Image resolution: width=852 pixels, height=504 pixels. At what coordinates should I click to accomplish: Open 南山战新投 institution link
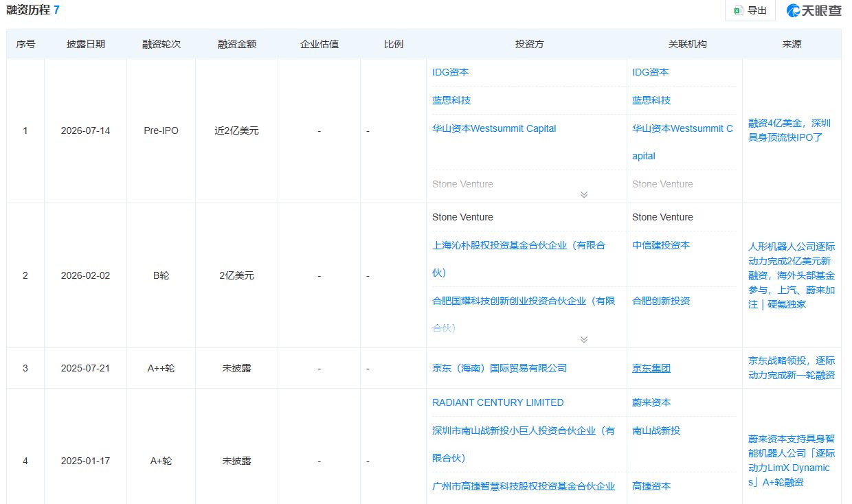(x=656, y=431)
